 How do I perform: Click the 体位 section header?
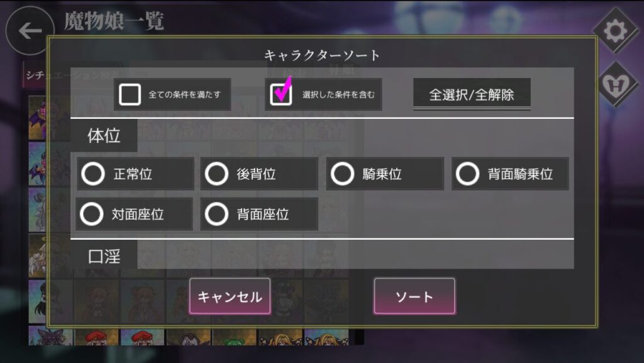tap(104, 135)
